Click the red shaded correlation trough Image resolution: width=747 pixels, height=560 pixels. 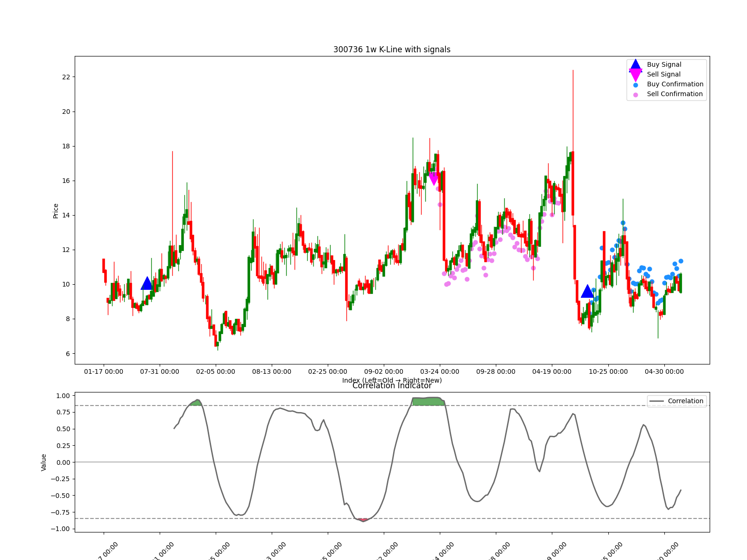[363, 520]
